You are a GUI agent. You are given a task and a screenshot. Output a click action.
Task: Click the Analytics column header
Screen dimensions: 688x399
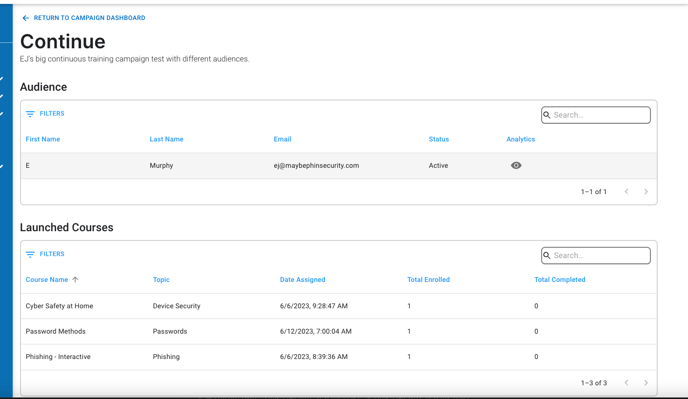point(521,139)
